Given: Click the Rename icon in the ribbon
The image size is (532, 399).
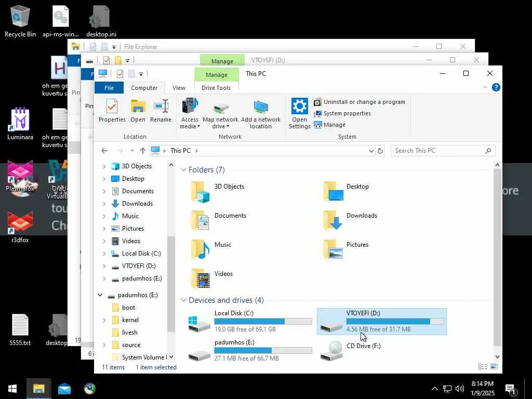Looking at the screenshot, I should [x=161, y=111].
